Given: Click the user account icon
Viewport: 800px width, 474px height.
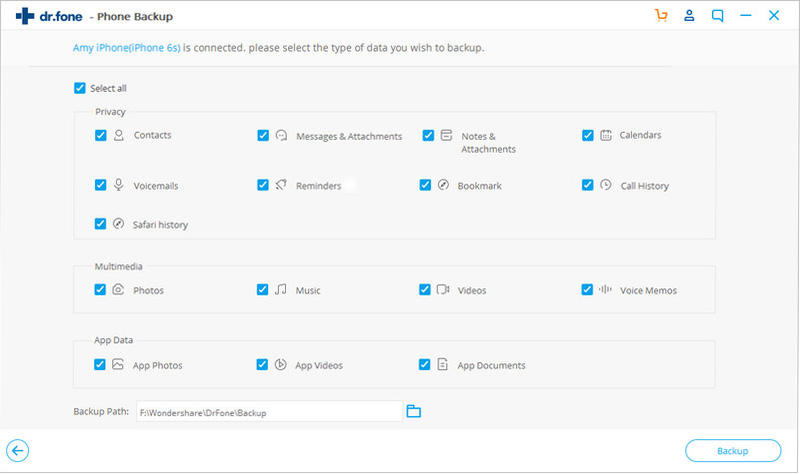Looking at the screenshot, I should pos(689,15).
